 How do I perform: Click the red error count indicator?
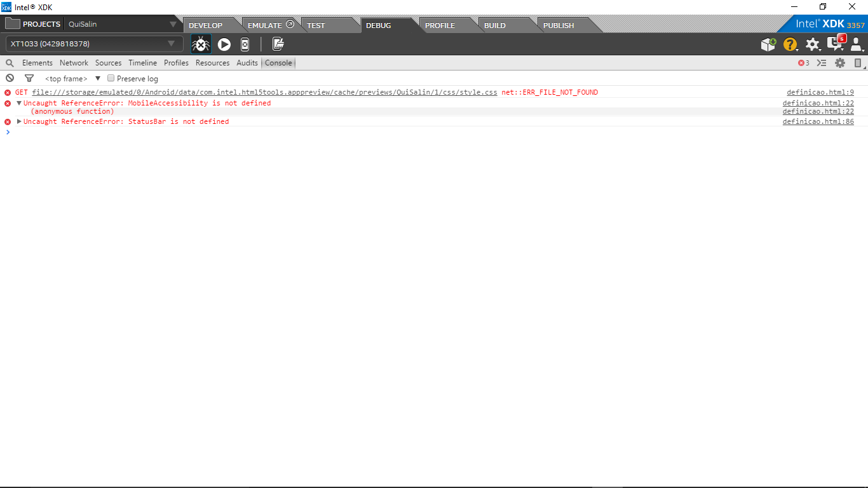pyautogui.click(x=804, y=63)
